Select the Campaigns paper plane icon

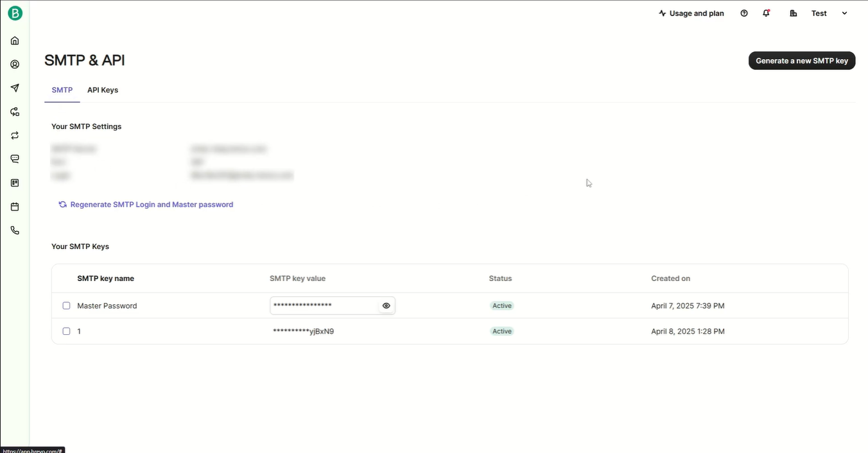[x=14, y=87]
